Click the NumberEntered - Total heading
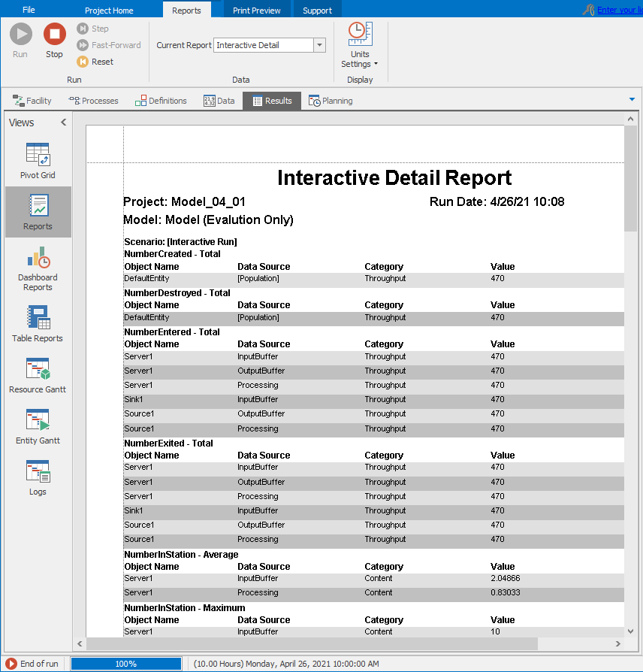Image resolution: width=643 pixels, height=672 pixels. pos(172,332)
